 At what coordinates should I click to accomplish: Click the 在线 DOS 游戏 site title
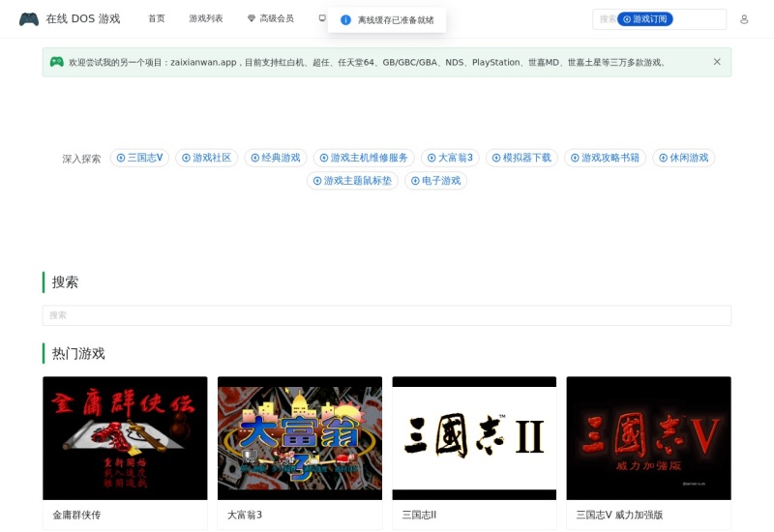(83, 18)
